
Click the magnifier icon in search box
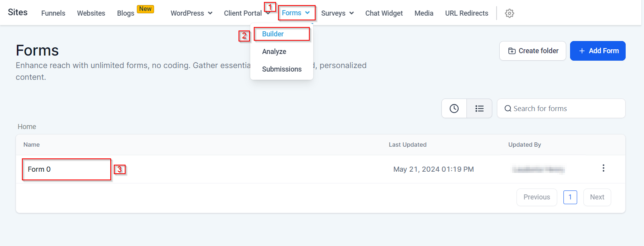[508, 108]
